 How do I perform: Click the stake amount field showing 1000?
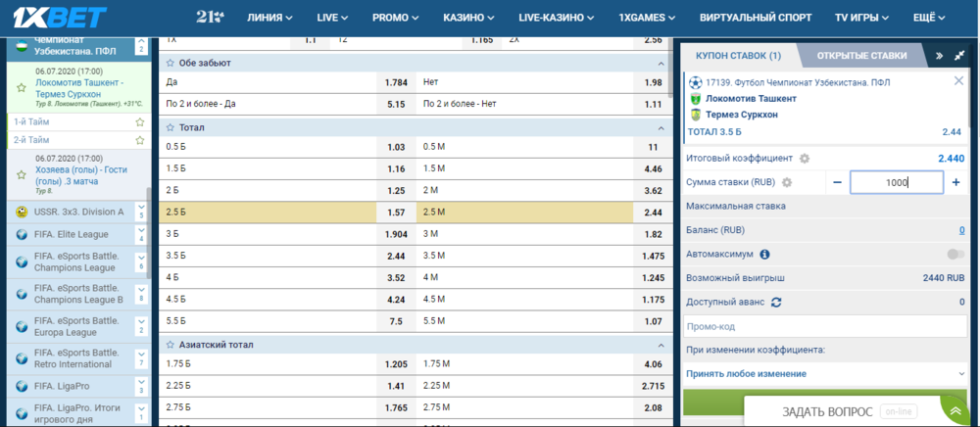coord(897,182)
